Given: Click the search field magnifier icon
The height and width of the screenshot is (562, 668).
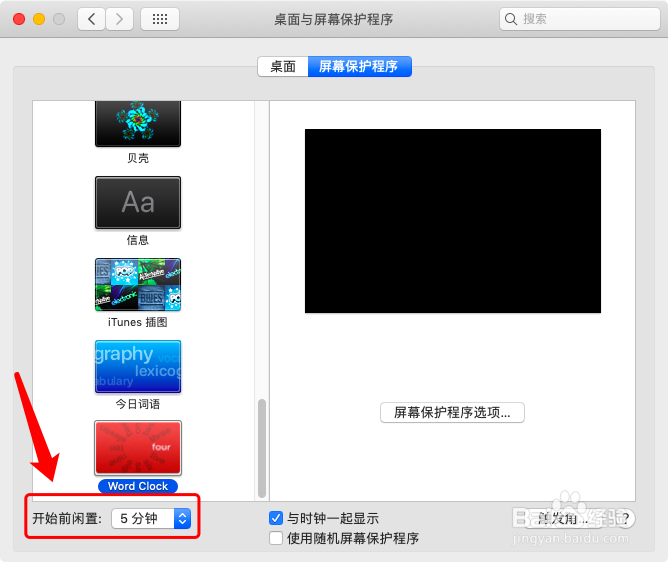Looking at the screenshot, I should [510, 19].
